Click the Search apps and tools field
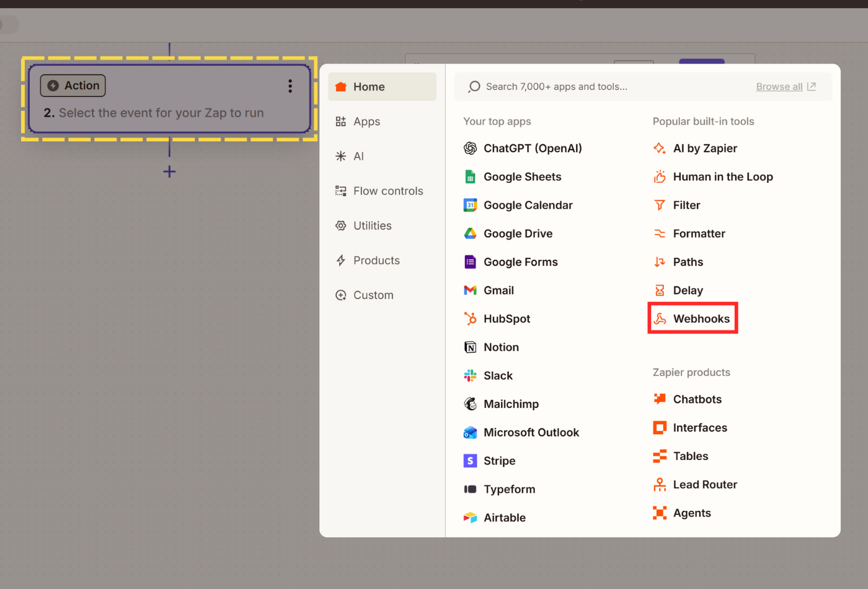 608,87
